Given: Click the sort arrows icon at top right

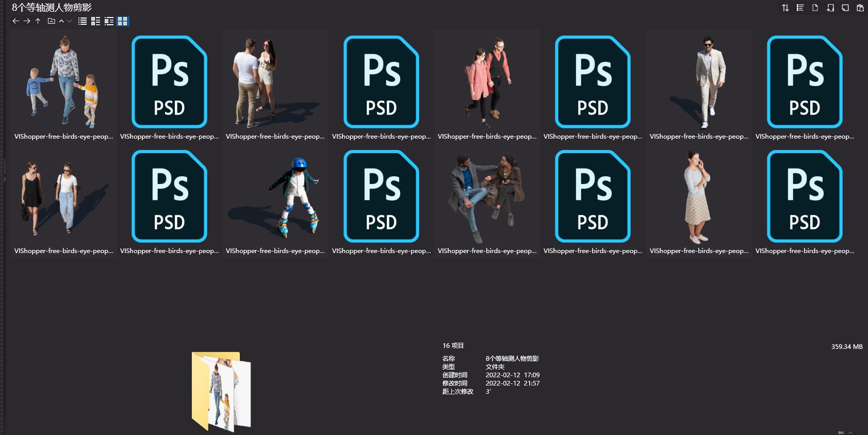Looking at the screenshot, I should point(785,8).
